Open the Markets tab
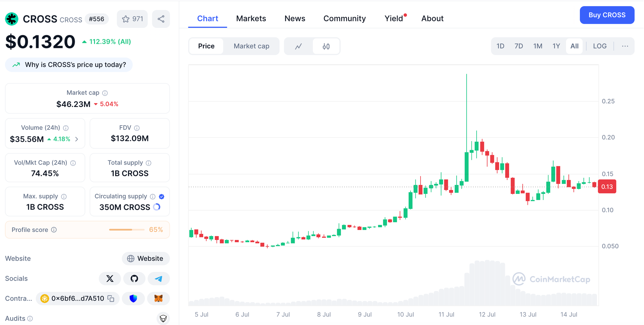The width and height of the screenshot is (644, 325). click(251, 19)
